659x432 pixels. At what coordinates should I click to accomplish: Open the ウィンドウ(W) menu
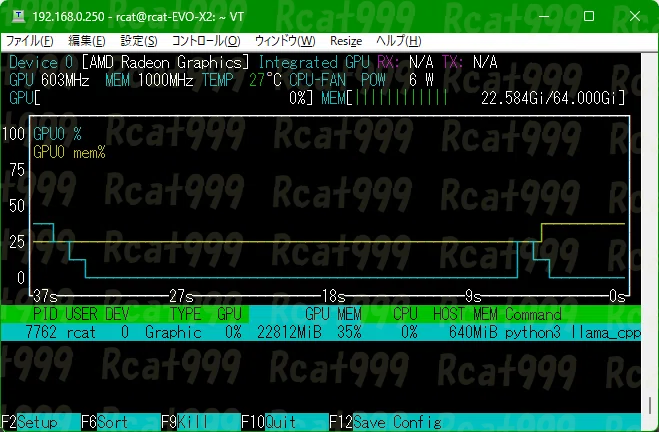pos(285,41)
